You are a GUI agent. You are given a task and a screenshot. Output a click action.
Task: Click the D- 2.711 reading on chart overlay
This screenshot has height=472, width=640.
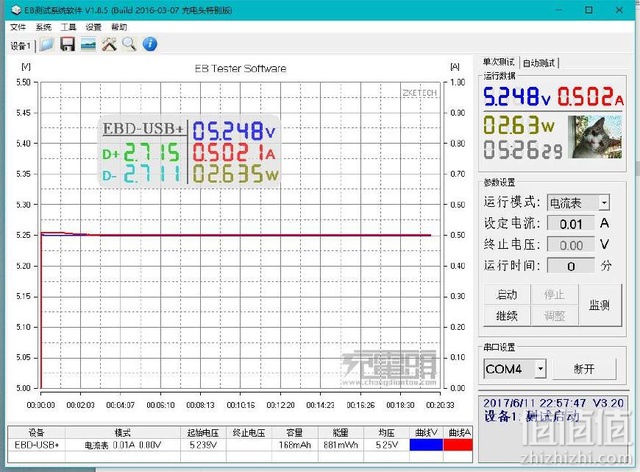click(140, 174)
